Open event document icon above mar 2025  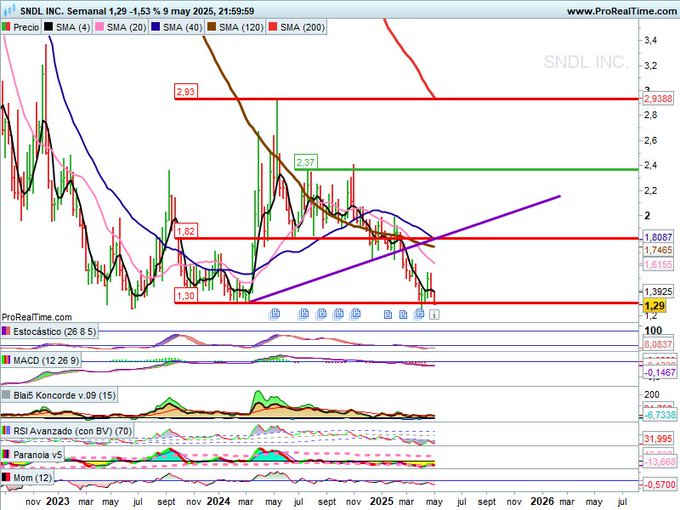[x=403, y=314]
